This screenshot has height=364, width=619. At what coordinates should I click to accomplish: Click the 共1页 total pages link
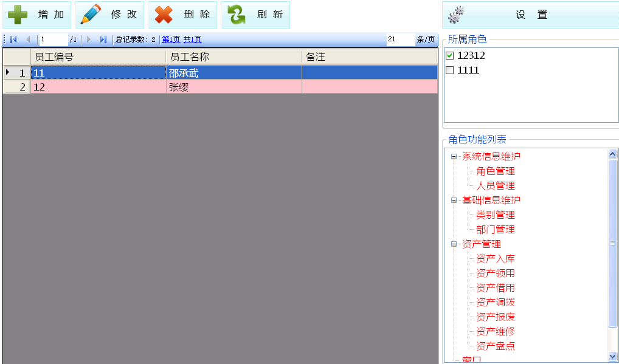(x=192, y=39)
